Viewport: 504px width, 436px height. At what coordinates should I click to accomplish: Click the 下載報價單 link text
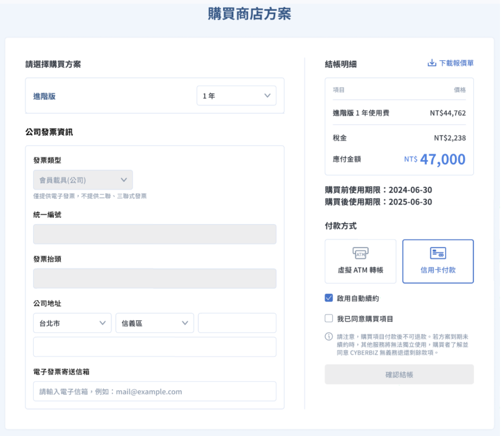tap(456, 63)
